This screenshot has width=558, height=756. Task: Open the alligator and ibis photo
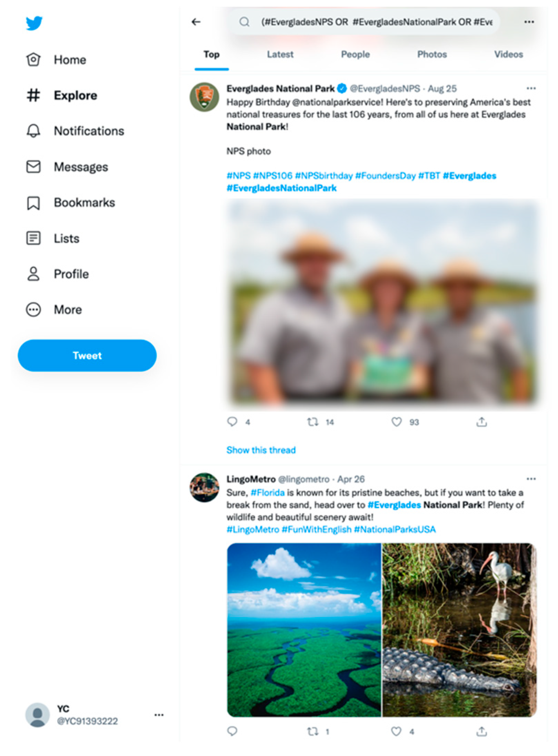coord(459,630)
